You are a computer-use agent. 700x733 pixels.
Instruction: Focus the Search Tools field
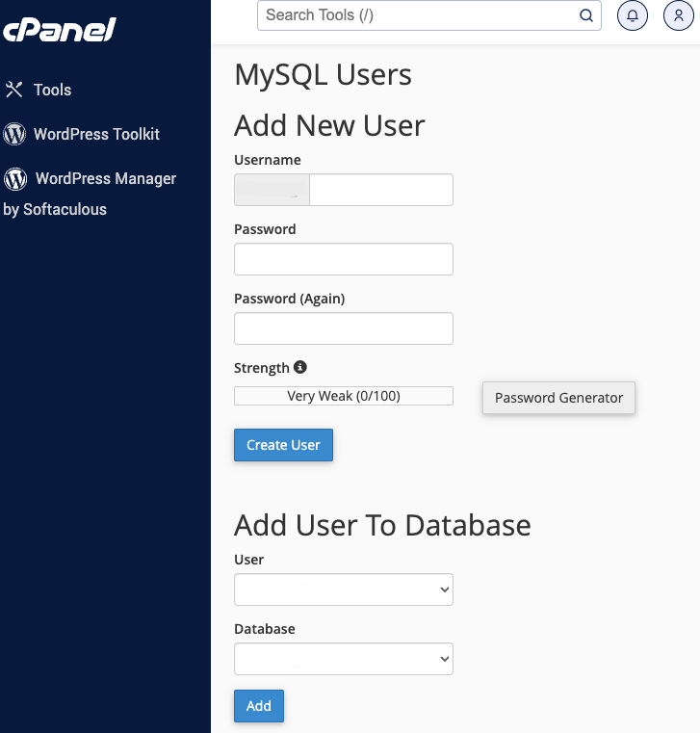(429, 15)
